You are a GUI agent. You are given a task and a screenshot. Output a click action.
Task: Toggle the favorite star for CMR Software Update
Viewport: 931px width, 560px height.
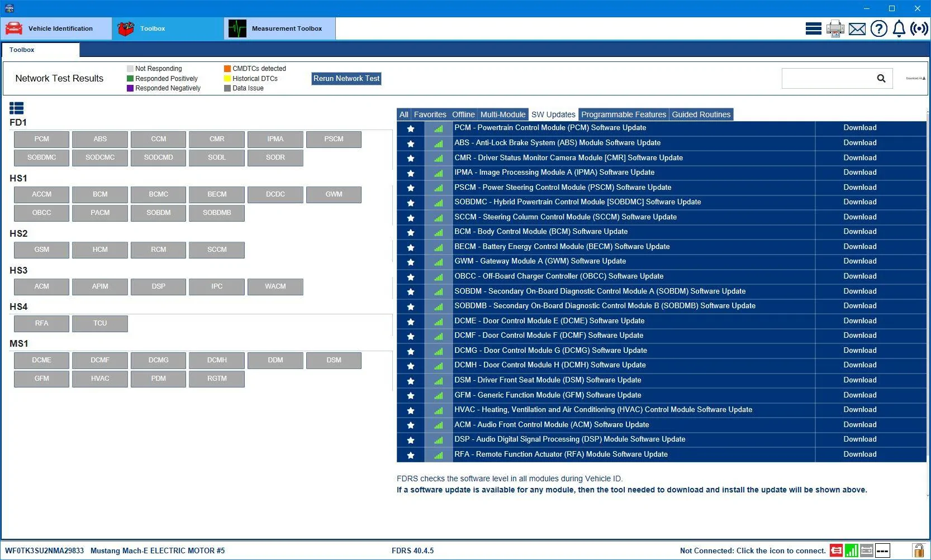(x=411, y=159)
